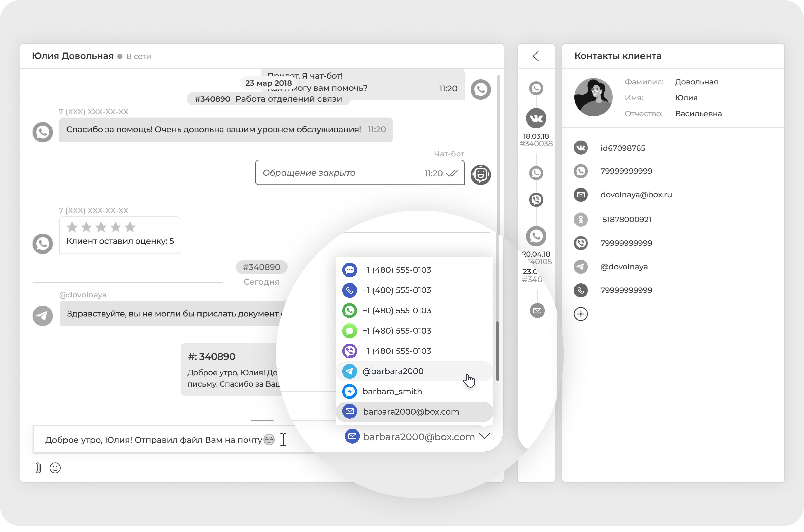The height and width of the screenshot is (532, 804).
Task: Click ticket tag #340890 above Сегодня
Action: point(262,267)
